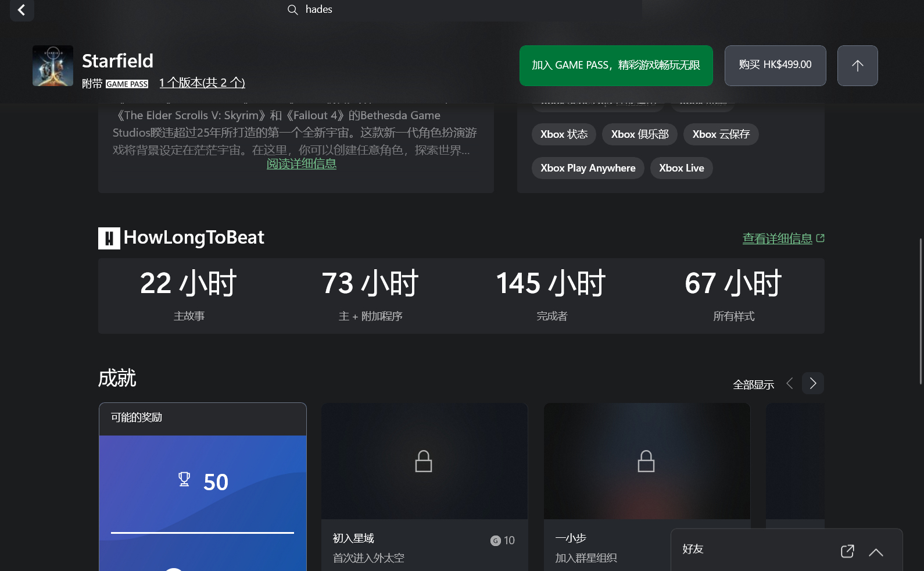Click the vertical page scrollbar

pyautogui.click(x=921, y=311)
